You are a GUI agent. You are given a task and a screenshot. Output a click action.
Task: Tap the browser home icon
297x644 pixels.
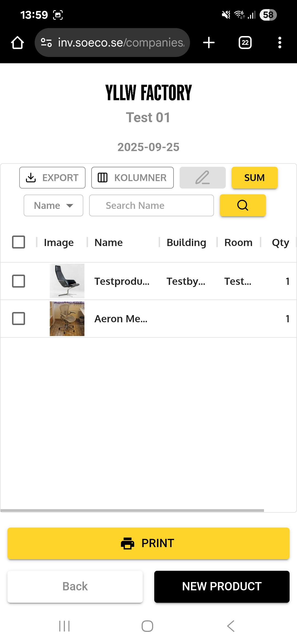pyautogui.click(x=17, y=43)
